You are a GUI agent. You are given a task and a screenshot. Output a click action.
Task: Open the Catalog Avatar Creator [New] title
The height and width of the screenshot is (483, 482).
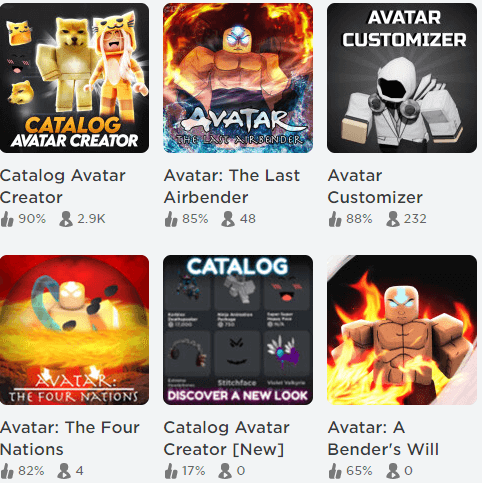(x=227, y=438)
